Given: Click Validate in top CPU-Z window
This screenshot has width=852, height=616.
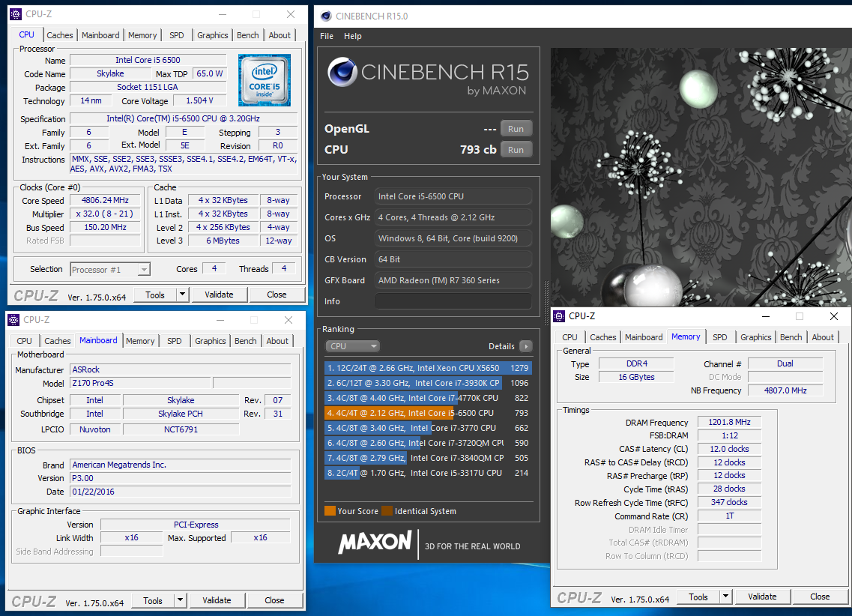Looking at the screenshot, I should [x=219, y=295].
